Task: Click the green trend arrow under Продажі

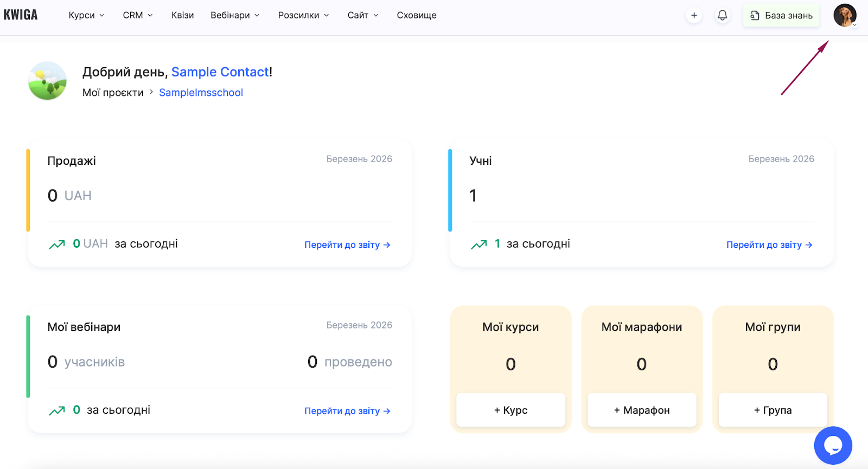Action: pyautogui.click(x=57, y=245)
